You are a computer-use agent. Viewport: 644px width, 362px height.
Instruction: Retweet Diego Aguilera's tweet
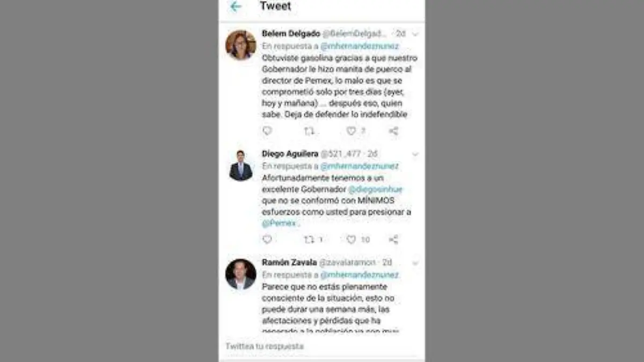309,240
